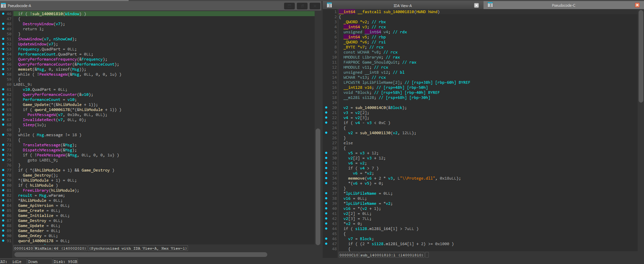Image resolution: width=644 pixels, height=264 pixels.
Task: Click the 'goto LABEL_9' statement
Action: point(43,160)
